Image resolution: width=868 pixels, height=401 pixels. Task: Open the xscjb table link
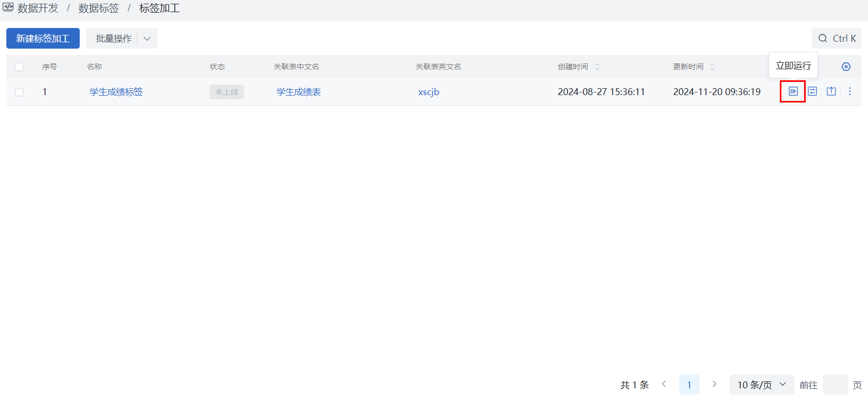point(429,92)
